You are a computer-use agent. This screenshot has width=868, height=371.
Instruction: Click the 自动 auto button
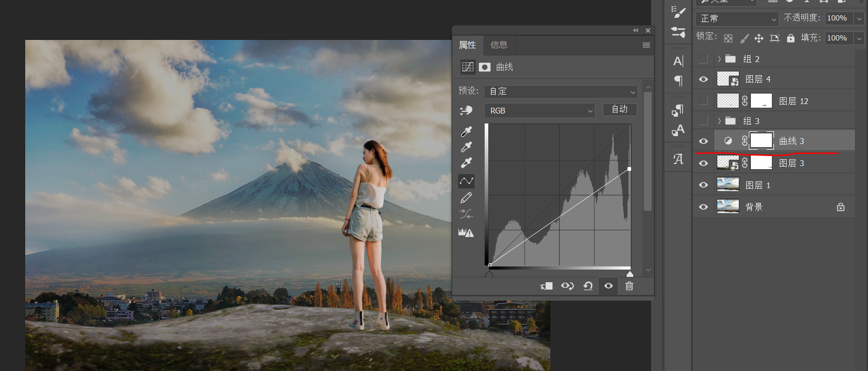pos(620,109)
